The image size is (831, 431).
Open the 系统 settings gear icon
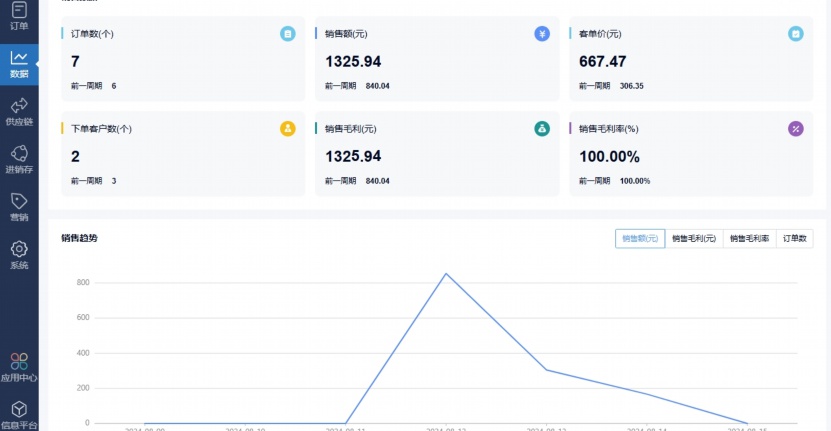[x=19, y=254]
